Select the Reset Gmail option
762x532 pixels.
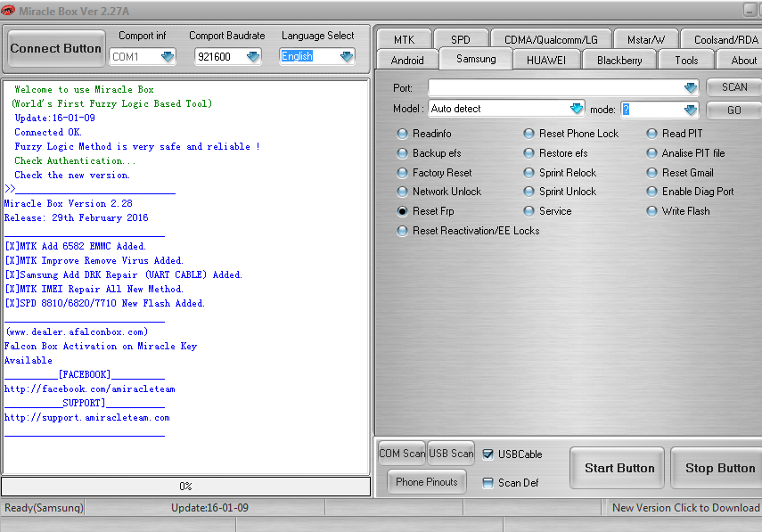(680, 173)
